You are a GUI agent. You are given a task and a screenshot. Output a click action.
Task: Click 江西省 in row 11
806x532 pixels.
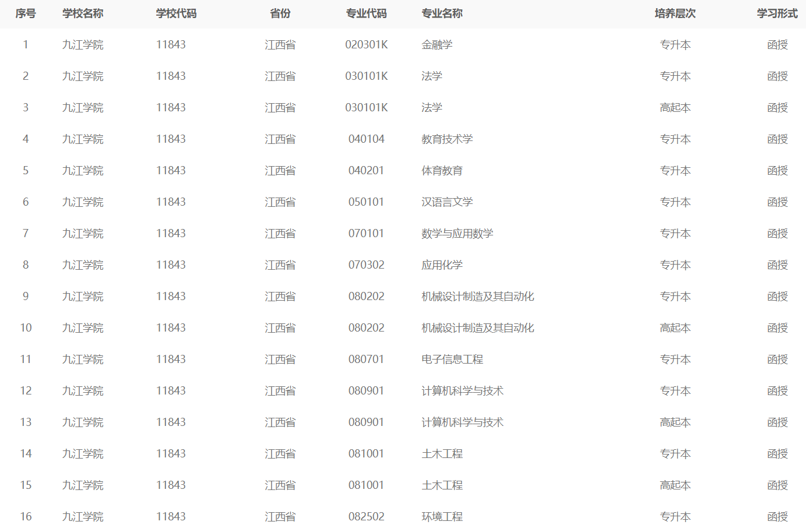(280, 360)
